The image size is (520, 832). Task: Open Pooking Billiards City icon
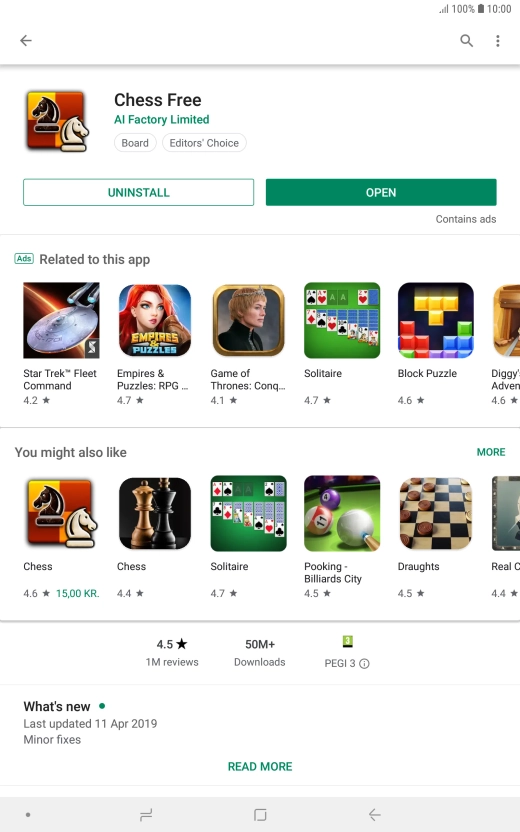(x=342, y=514)
